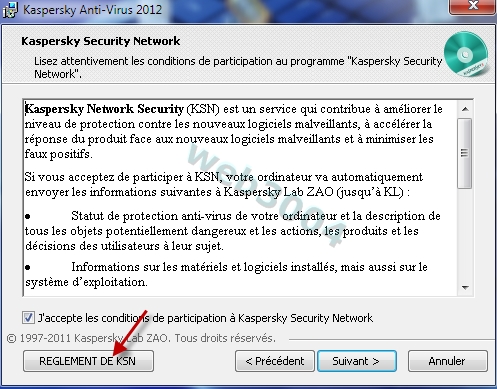Click the empty scrollbar track below the thumb

coord(465,234)
